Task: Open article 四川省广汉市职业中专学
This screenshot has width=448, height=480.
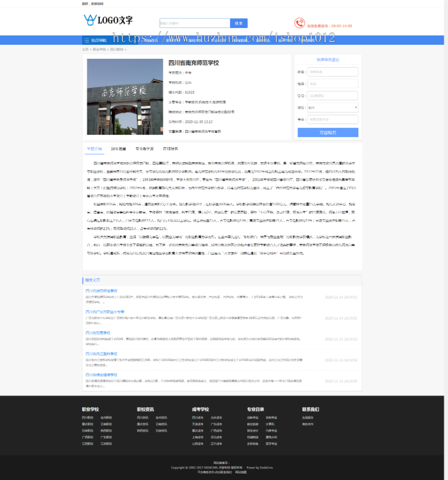Action: (105, 312)
